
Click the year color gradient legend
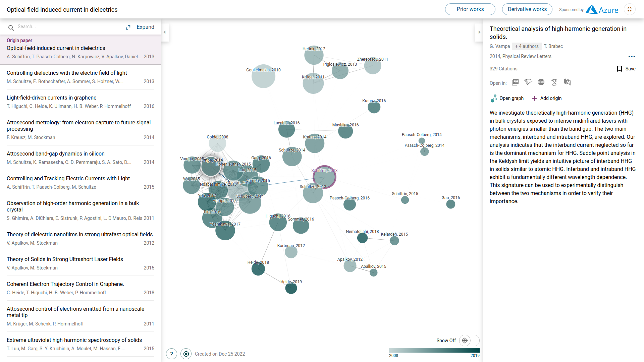(x=434, y=350)
